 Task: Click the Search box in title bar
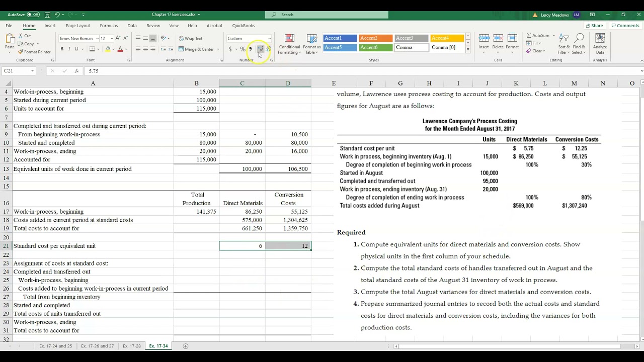click(x=327, y=15)
